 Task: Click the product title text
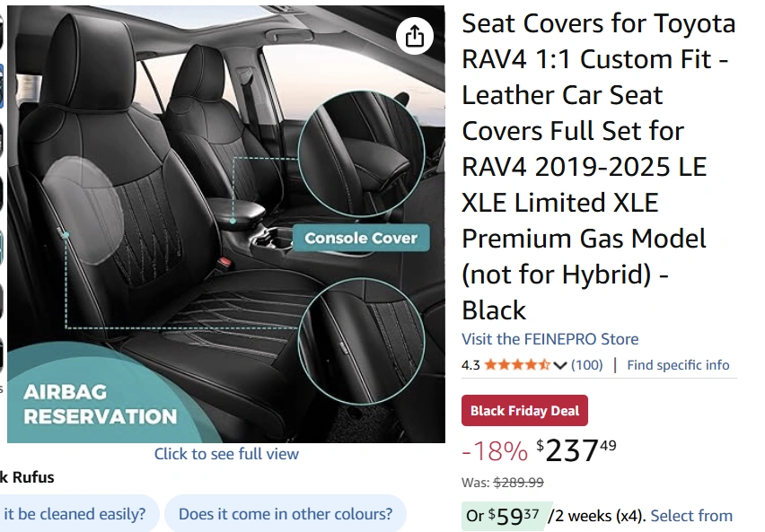tap(597, 167)
